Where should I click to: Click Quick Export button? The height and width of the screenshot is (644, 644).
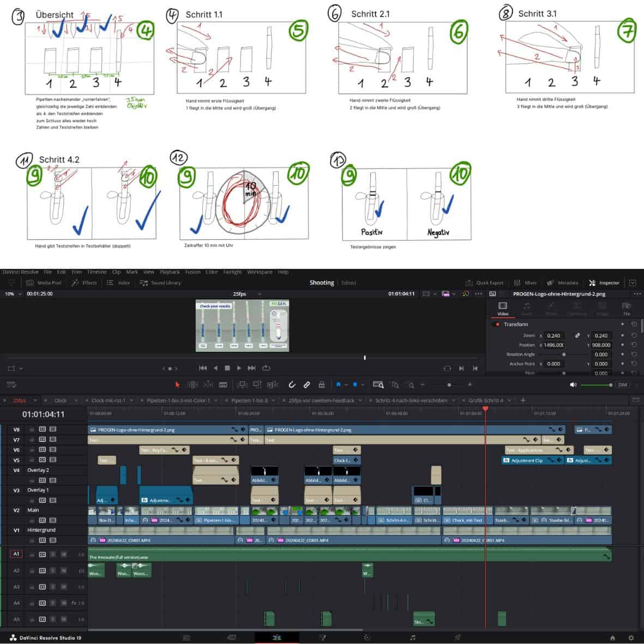(x=484, y=283)
